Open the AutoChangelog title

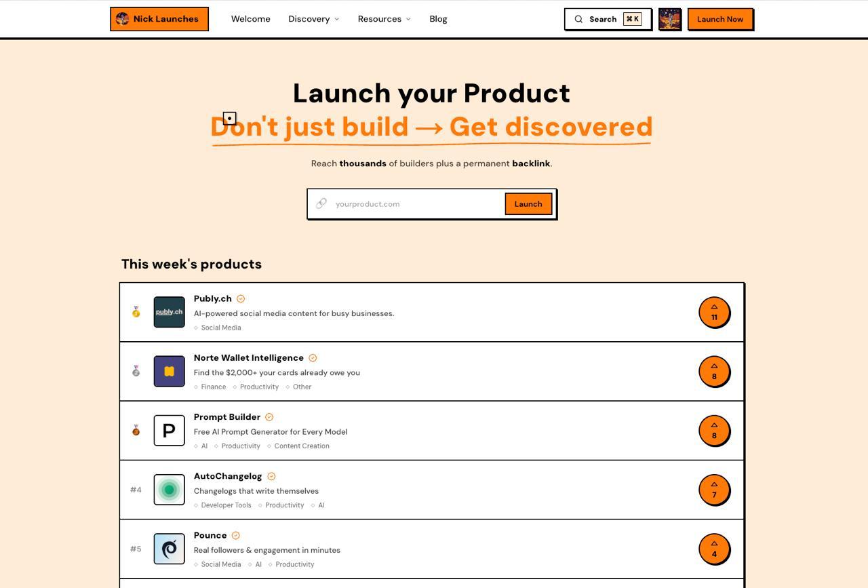pos(228,476)
